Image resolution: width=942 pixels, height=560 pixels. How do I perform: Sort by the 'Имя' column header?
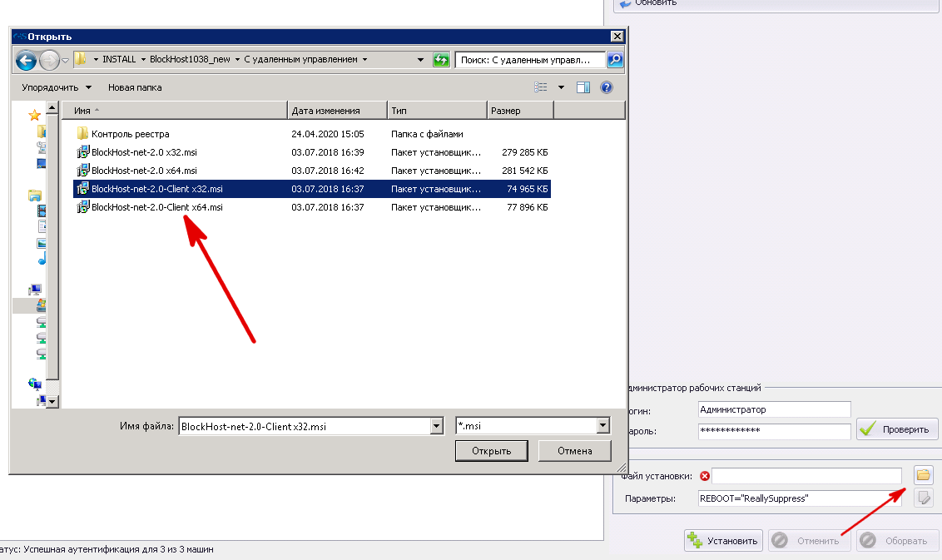175,111
